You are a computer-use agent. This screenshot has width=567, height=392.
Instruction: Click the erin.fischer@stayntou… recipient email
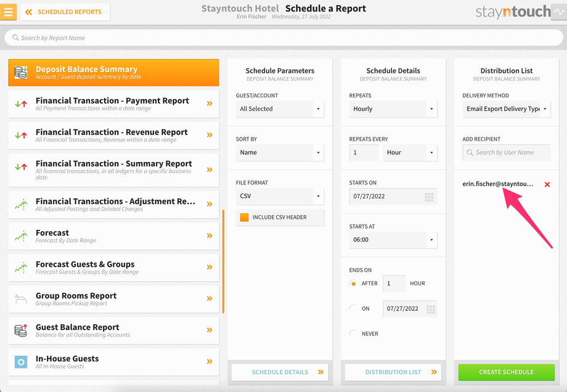coord(497,184)
